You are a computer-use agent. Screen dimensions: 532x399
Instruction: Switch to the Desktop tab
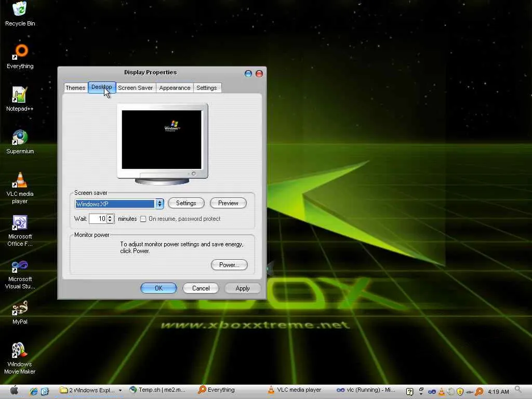tap(102, 87)
